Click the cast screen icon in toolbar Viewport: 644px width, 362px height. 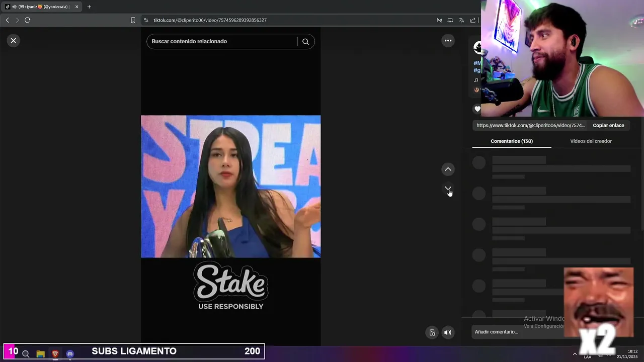450,20
